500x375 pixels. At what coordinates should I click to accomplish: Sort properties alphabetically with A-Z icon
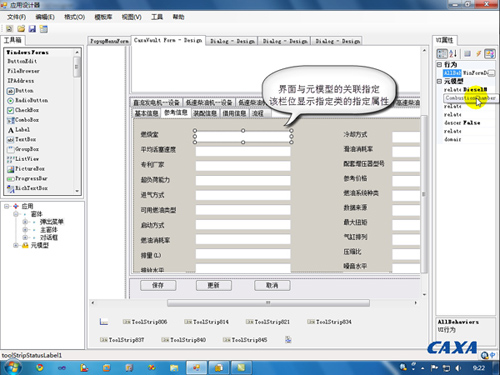click(453, 54)
